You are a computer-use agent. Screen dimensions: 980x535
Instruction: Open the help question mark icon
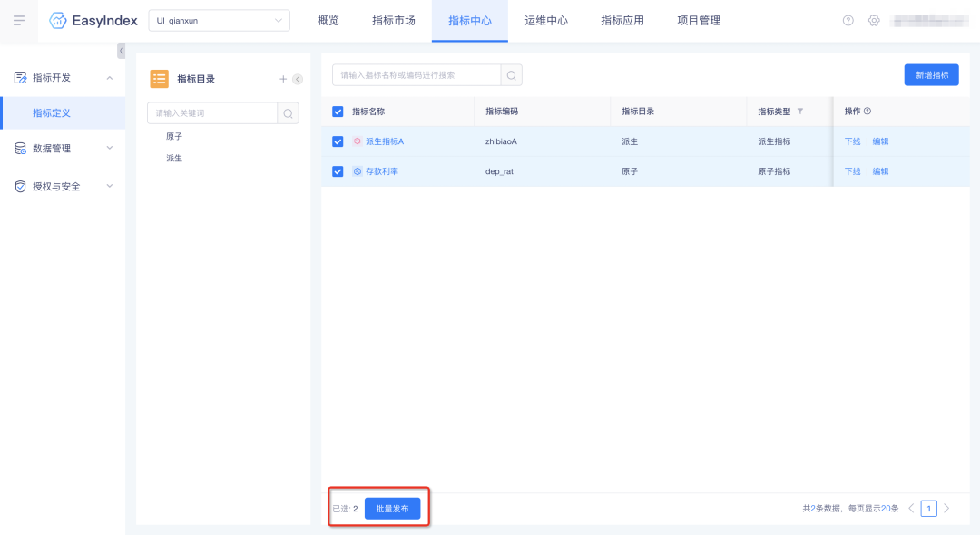848,21
